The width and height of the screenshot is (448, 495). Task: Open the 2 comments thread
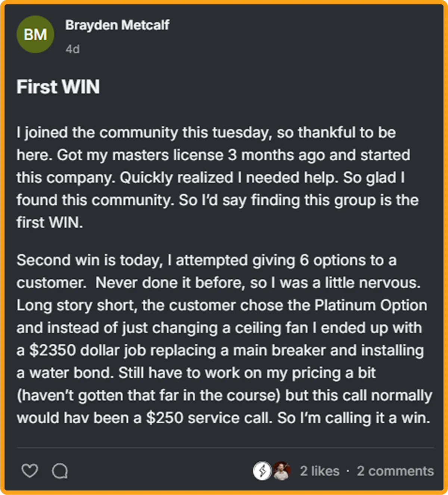395,471
